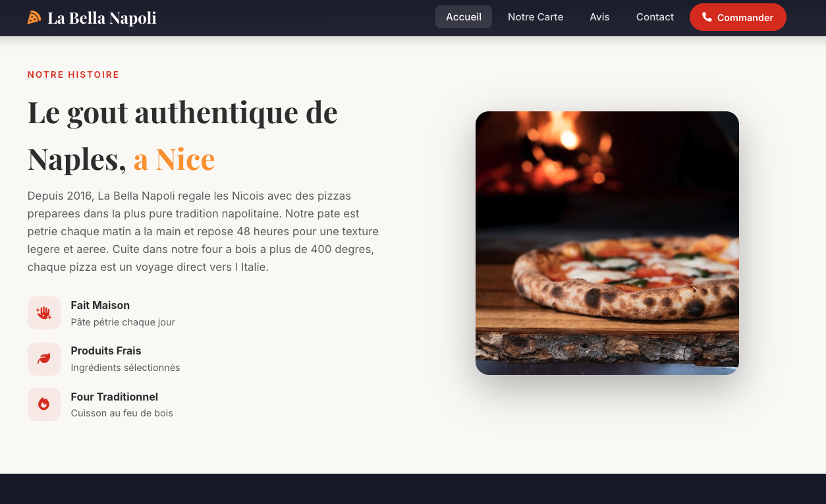The height and width of the screenshot is (504, 826).
Task: Click the pizza slice logo icon
Action: 34,17
